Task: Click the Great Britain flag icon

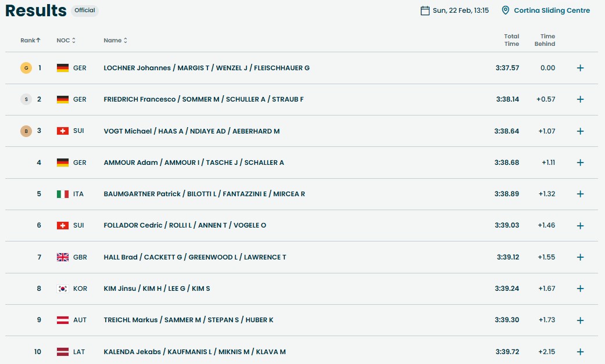Action: click(x=63, y=257)
